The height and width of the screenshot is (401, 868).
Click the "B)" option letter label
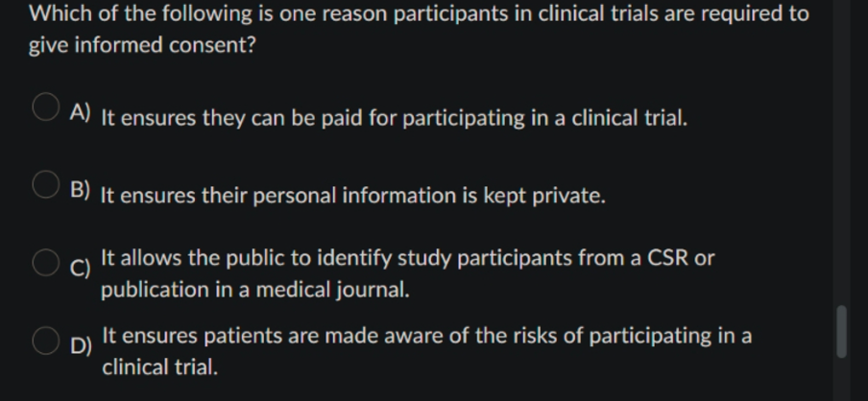pyautogui.click(x=81, y=190)
